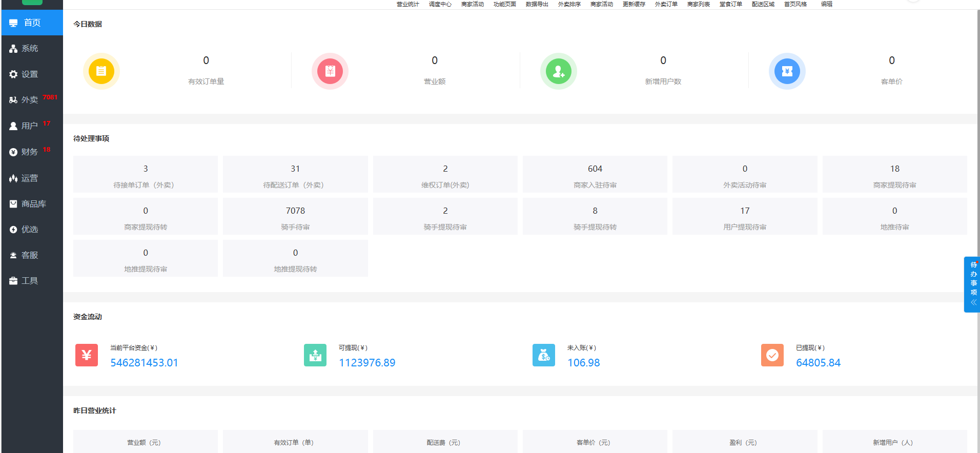Open 设置 via its gear icon
Image resolution: width=980 pixels, height=453 pixels.
click(13, 74)
